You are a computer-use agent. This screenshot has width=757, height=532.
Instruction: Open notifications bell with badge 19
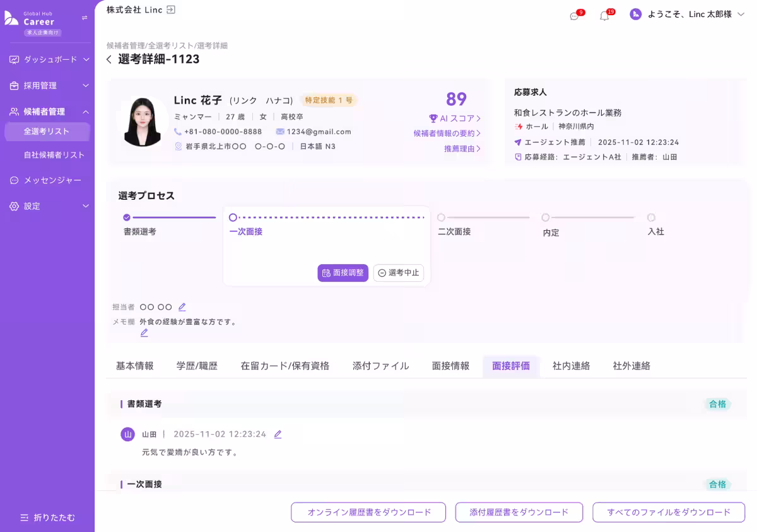pyautogui.click(x=606, y=15)
